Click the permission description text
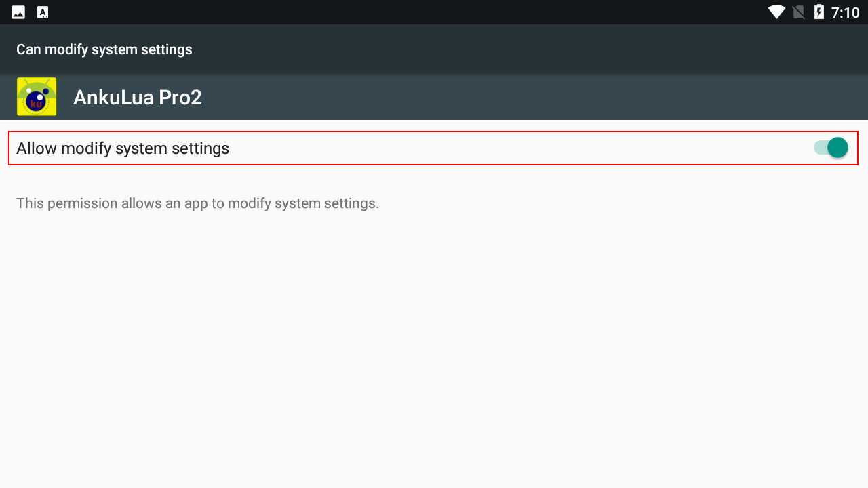This screenshot has width=868, height=488. [x=197, y=203]
